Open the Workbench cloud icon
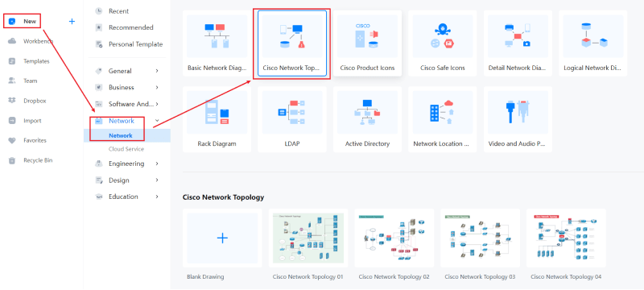The image size is (644, 290). click(x=12, y=41)
